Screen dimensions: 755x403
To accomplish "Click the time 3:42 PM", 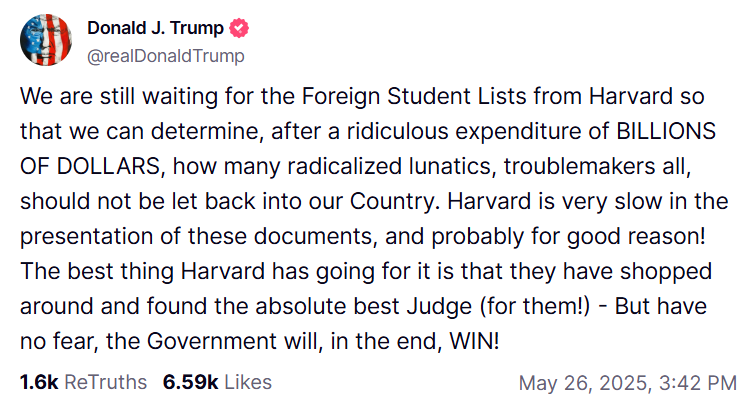I will [698, 383].
